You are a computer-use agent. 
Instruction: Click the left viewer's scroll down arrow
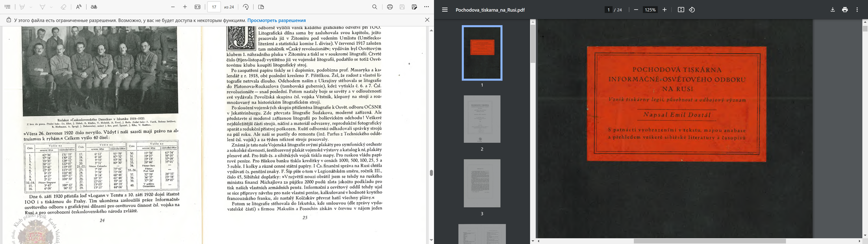click(431, 240)
